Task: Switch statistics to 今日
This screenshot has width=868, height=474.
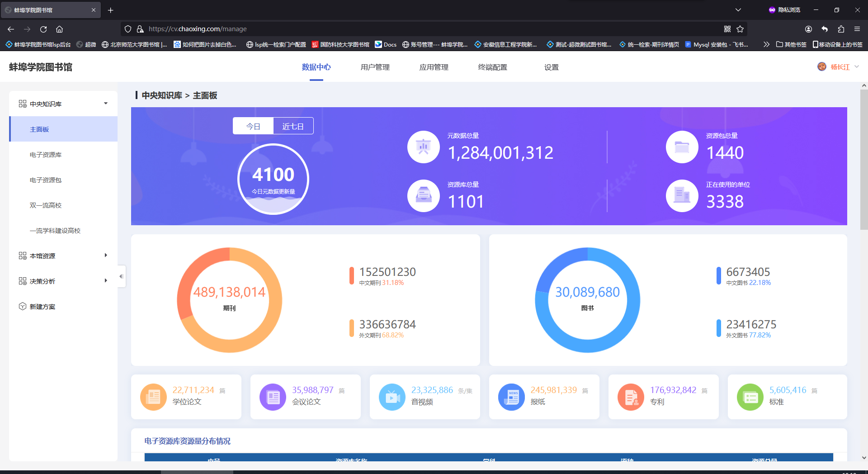Action: [253, 126]
